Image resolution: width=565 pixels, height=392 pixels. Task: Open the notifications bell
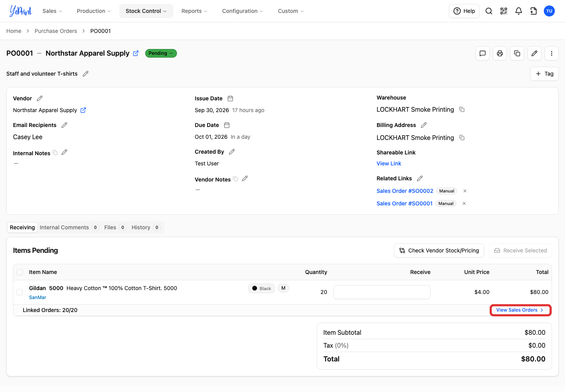(519, 11)
